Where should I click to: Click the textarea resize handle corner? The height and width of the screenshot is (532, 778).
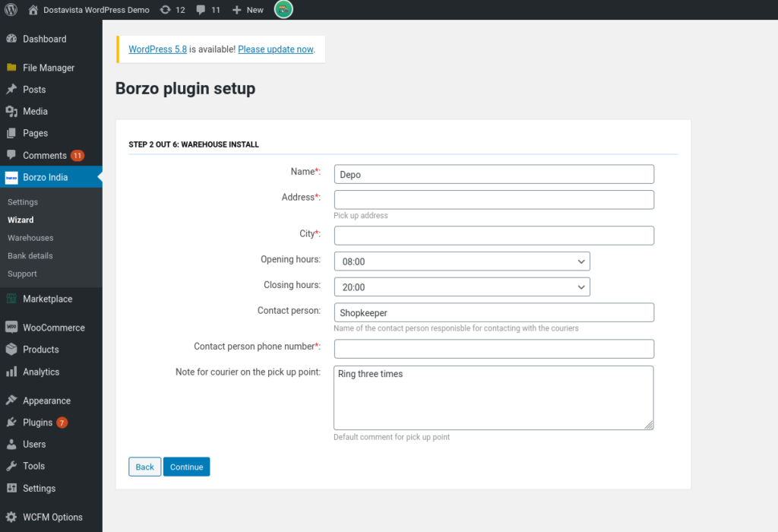pyautogui.click(x=649, y=425)
